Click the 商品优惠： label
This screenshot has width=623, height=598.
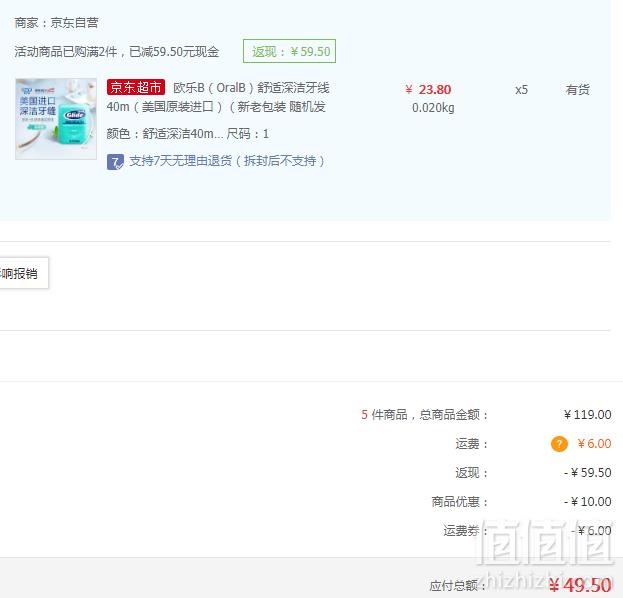coord(460,502)
